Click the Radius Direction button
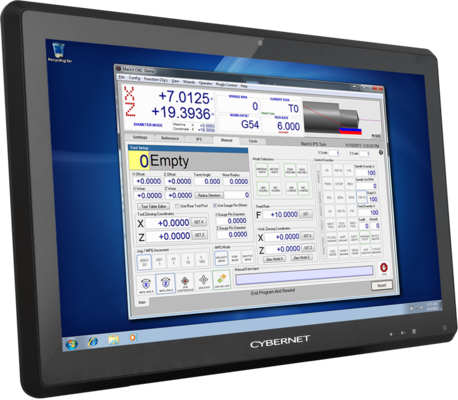The width and height of the screenshot is (458, 400). tap(209, 195)
